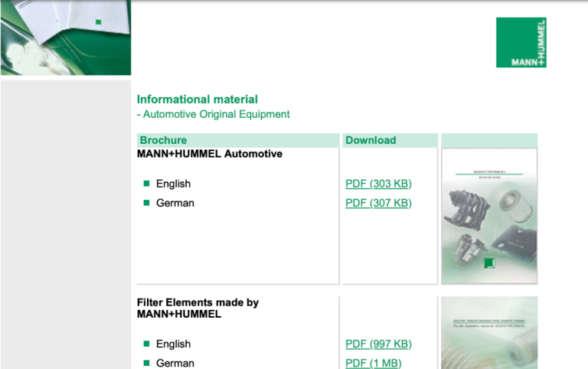Download German Filter Elements PDF (1 MB)
Viewport: 588px width, 369px height.
coord(374,363)
